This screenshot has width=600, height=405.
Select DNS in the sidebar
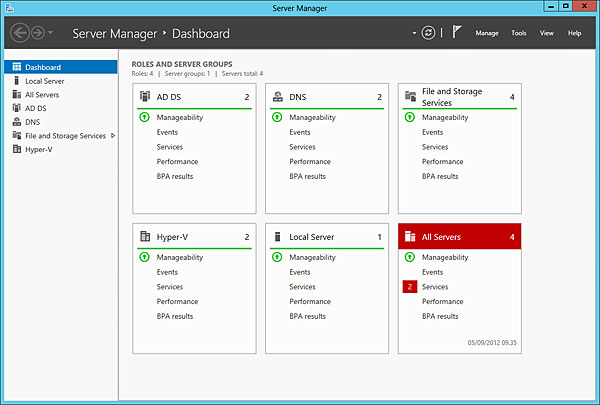[61, 122]
